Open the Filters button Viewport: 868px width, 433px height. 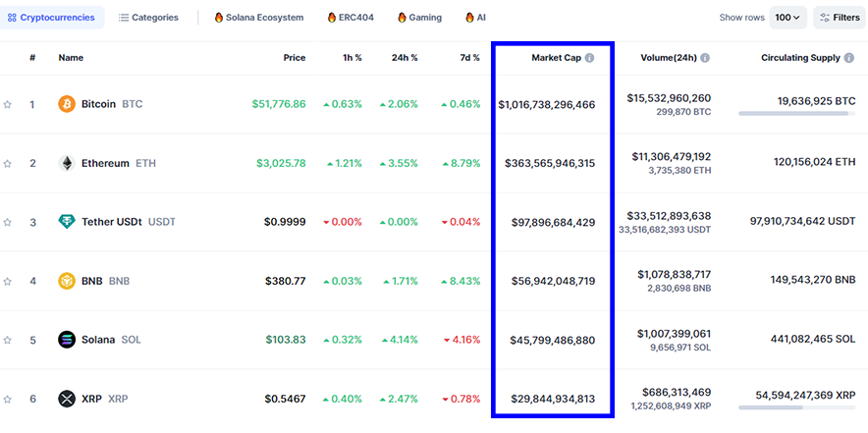(840, 18)
